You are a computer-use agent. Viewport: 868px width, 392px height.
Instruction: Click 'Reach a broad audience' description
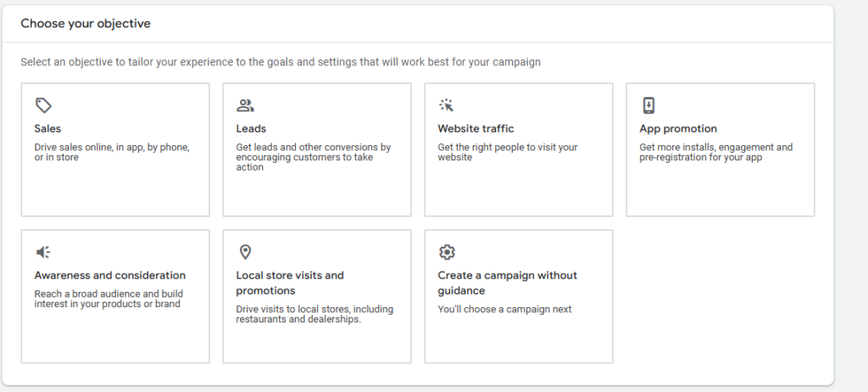108,299
